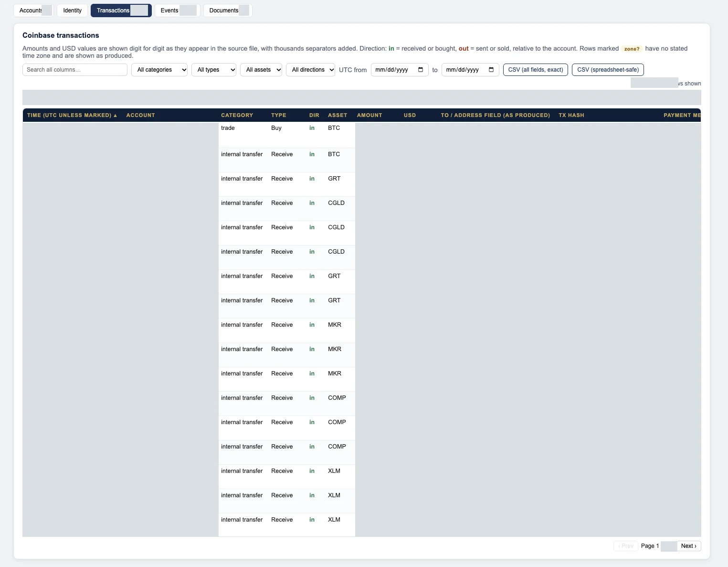
Task: Click BTC in the Buy row
Action: pyautogui.click(x=334, y=128)
